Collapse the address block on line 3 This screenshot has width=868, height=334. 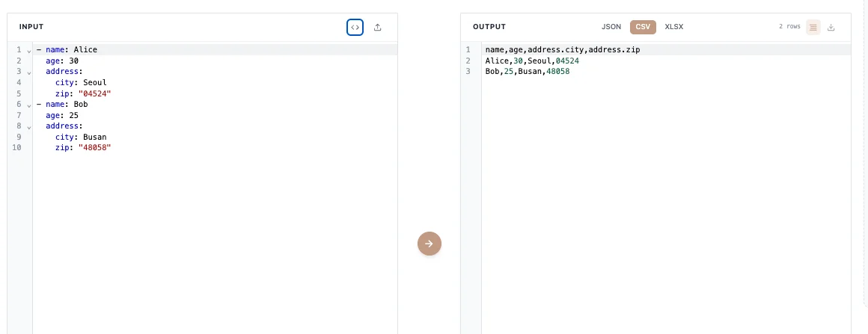[x=28, y=72]
